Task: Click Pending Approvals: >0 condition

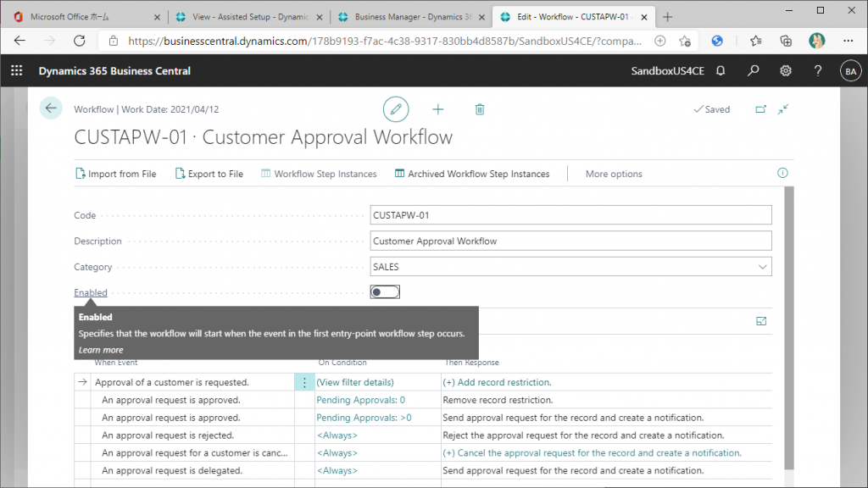Action: pyautogui.click(x=364, y=418)
